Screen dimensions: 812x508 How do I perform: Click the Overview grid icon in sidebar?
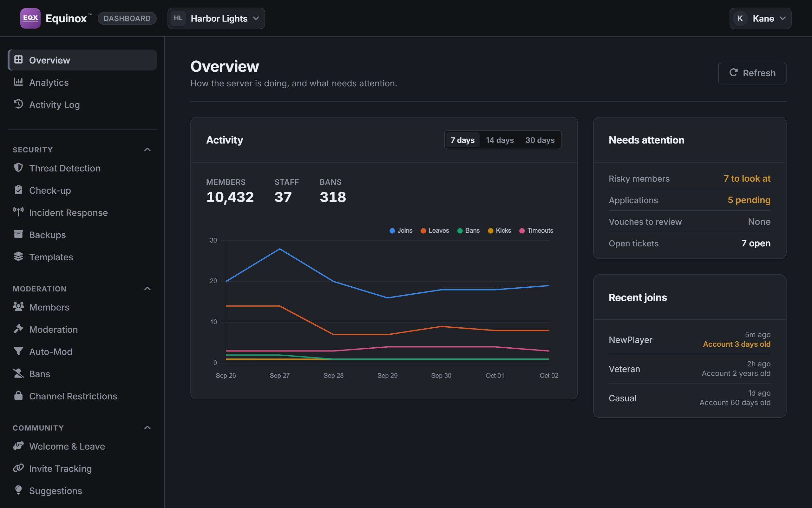(x=18, y=60)
